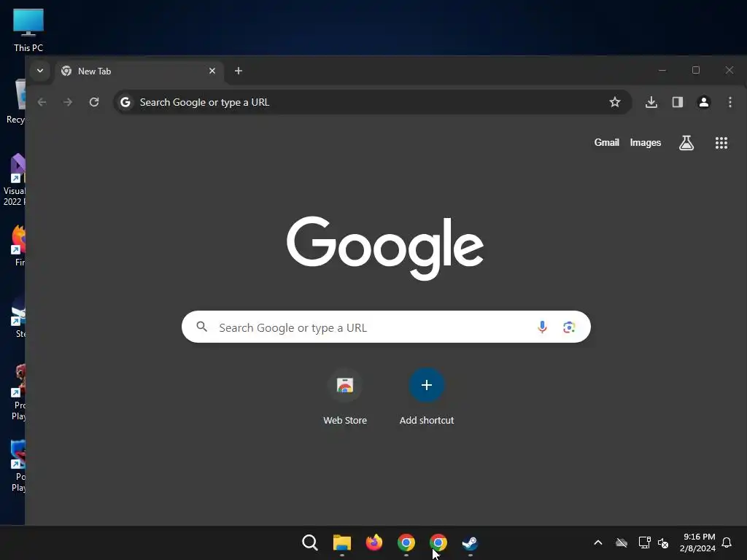747x560 pixels.
Task: Click second Chrome icon under cursor
Action: coord(438,542)
